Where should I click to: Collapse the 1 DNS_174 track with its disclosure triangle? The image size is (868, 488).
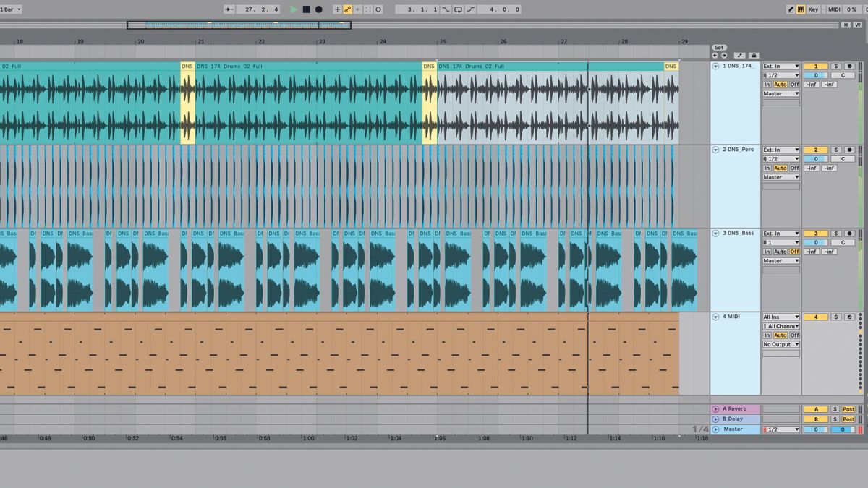[715, 67]
